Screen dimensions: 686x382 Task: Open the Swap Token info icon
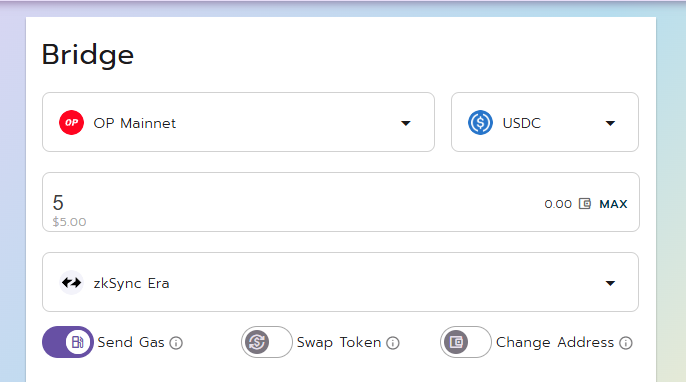[x=393, y=343]
